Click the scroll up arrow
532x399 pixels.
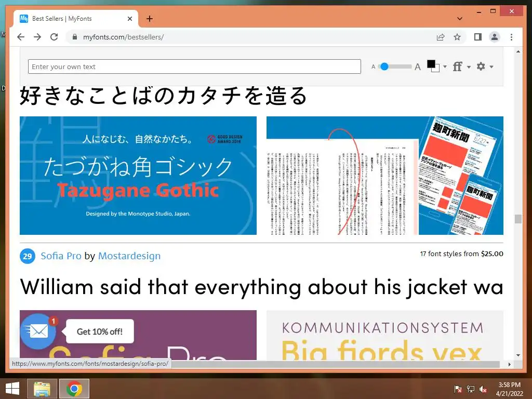(x=518, y=51)
